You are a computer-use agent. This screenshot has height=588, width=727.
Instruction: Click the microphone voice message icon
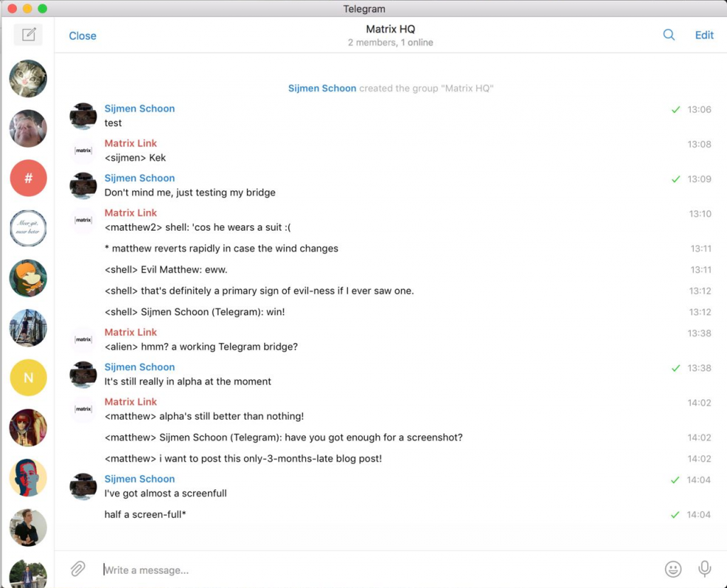point(704,569)
